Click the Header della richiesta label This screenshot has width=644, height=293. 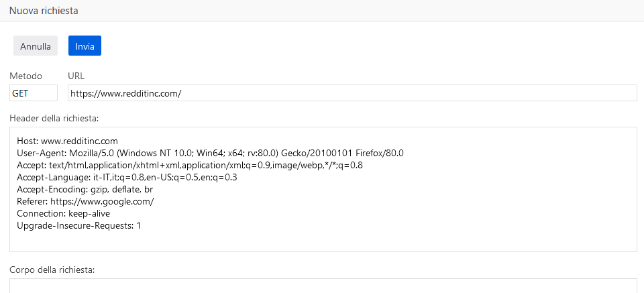(x=54, y=119)
